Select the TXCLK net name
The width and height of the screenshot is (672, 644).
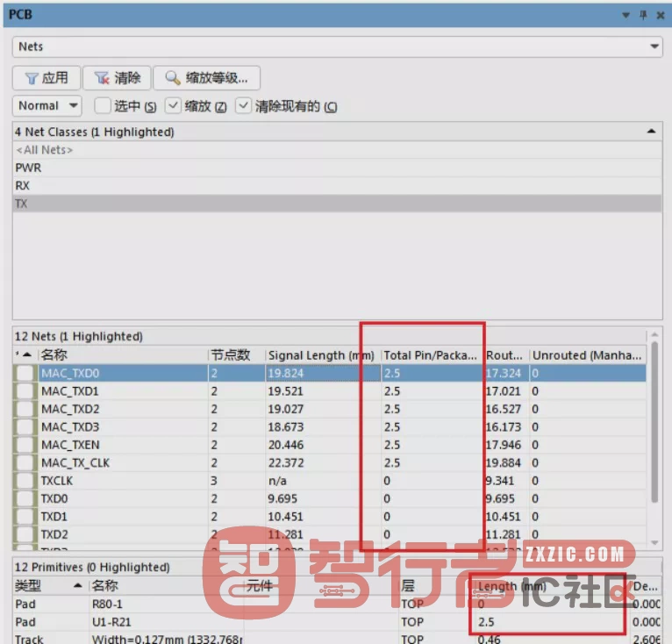[57, 482]
